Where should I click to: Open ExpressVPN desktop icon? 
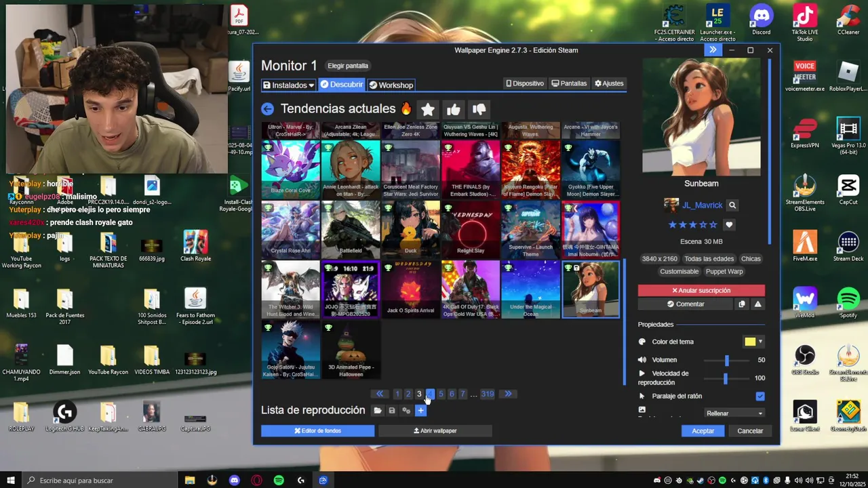pyautogui.click(x=805, y=133)
